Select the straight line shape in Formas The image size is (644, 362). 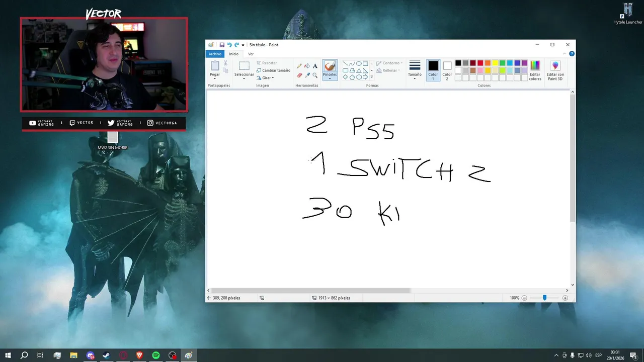click(x=346, y=64)
